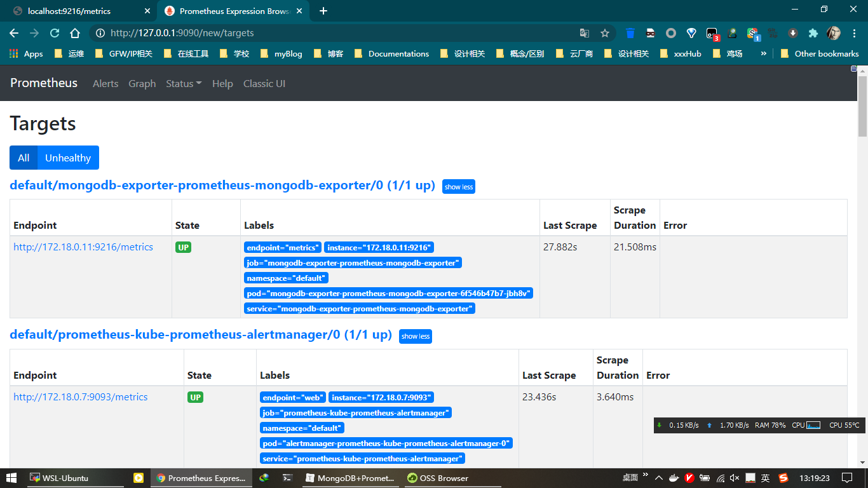Open the Other bookmarks folder
The width and height of the screenshot is (868, 488).
tap(819, 53)
